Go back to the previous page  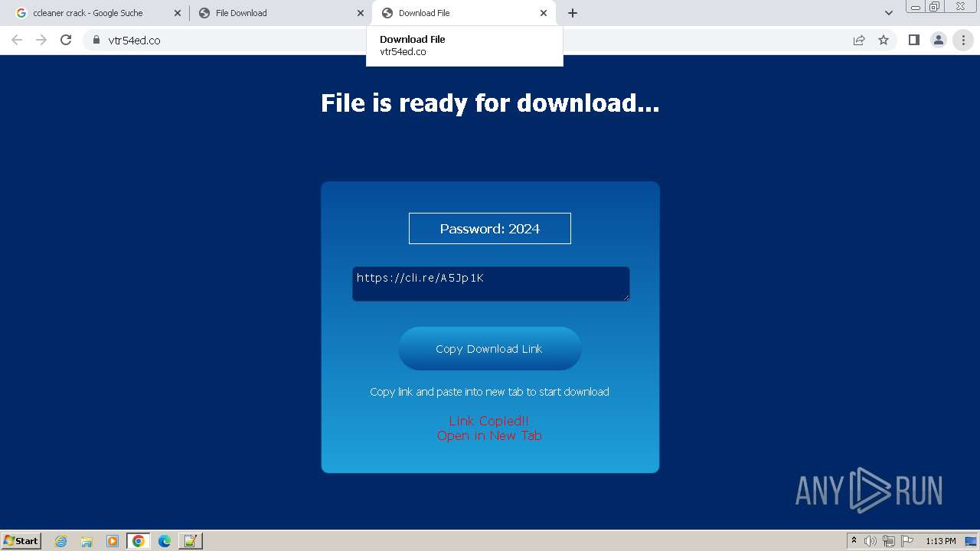[x=17, y=40]
